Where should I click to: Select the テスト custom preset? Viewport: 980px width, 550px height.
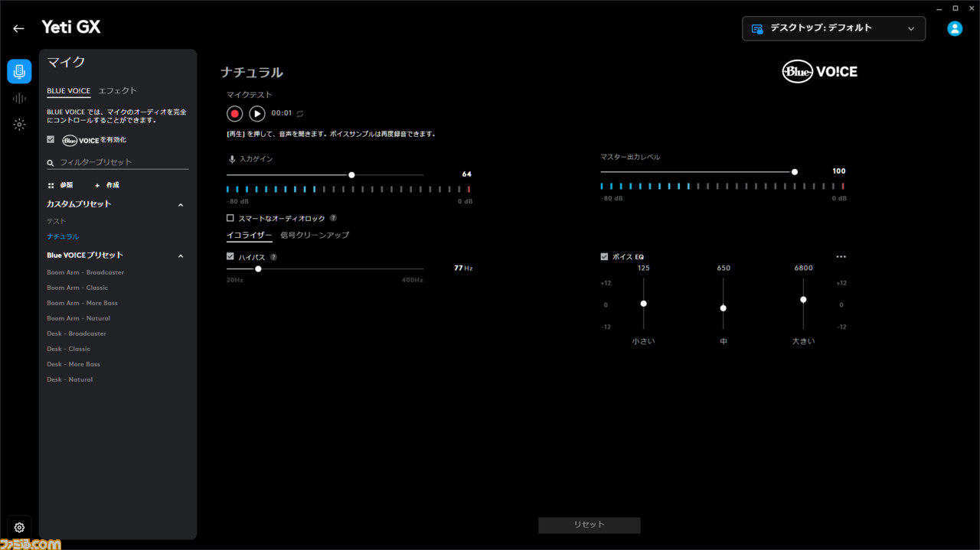(57, 221)
